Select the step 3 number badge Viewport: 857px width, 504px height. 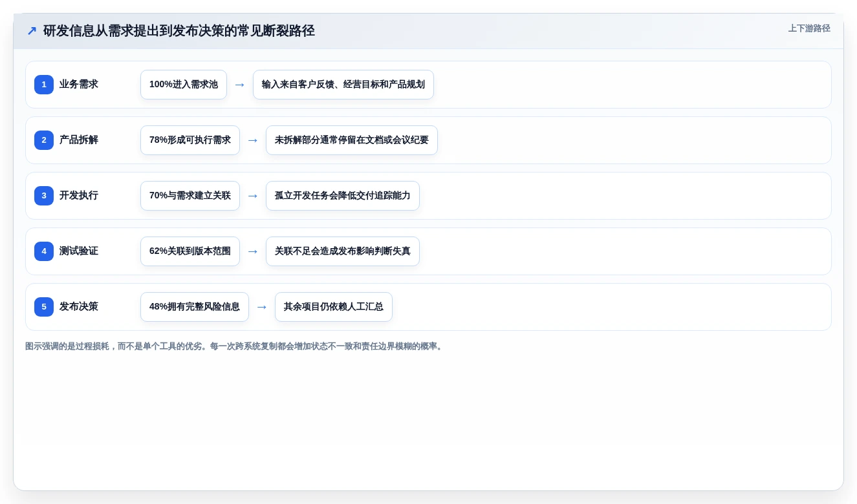[x=44, y=196]
